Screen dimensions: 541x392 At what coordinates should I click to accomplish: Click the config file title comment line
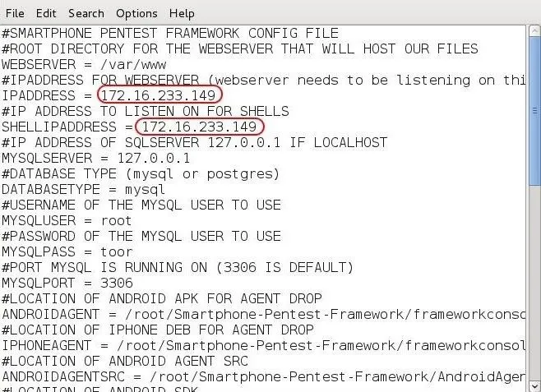click(170, 34)
